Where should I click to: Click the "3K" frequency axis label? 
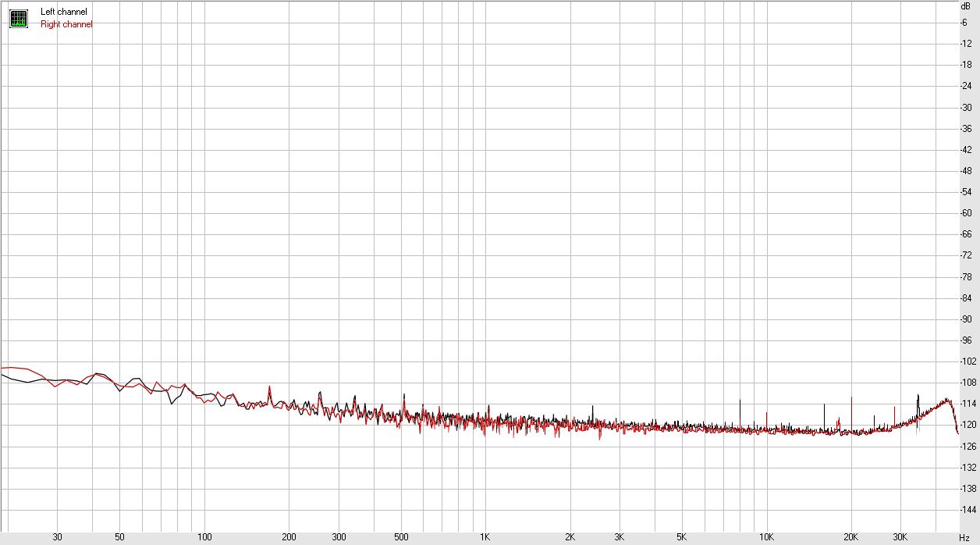pyautogui.click(x=619, y=538)
